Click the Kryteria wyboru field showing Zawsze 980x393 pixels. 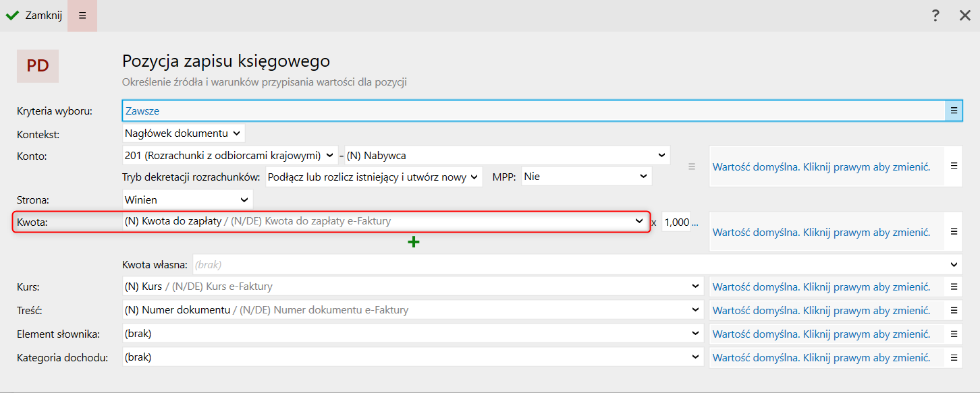(534, 111)
